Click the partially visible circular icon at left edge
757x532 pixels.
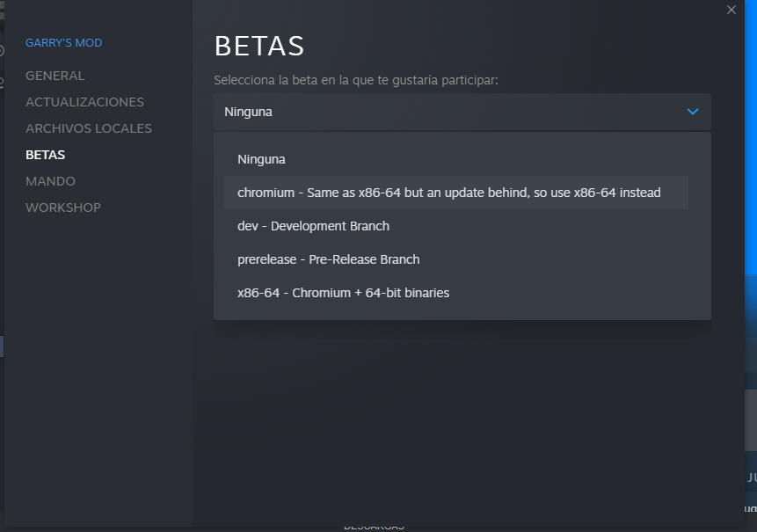coord(2,50)
